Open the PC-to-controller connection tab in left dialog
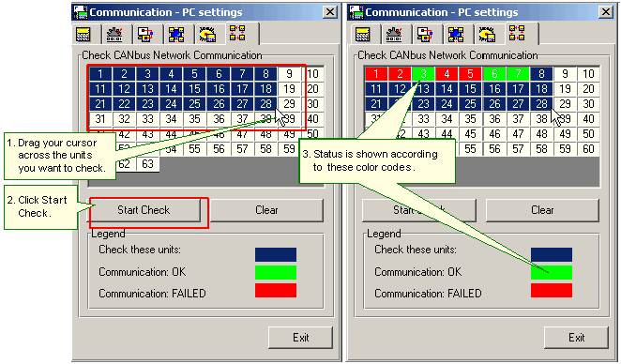The image size is (621, 364). pyautogui.click(x=145, y=35)
